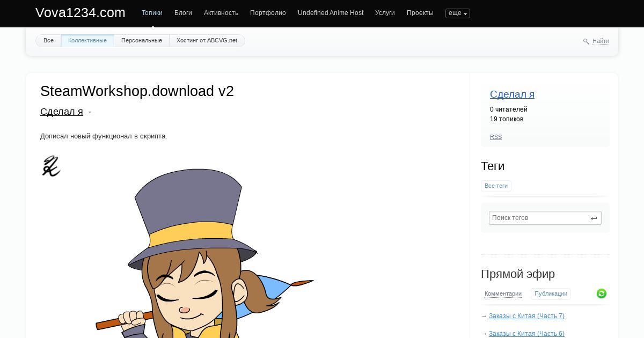Select the Комментарии live feed tab
644x338 pixels.
point(503,294)
